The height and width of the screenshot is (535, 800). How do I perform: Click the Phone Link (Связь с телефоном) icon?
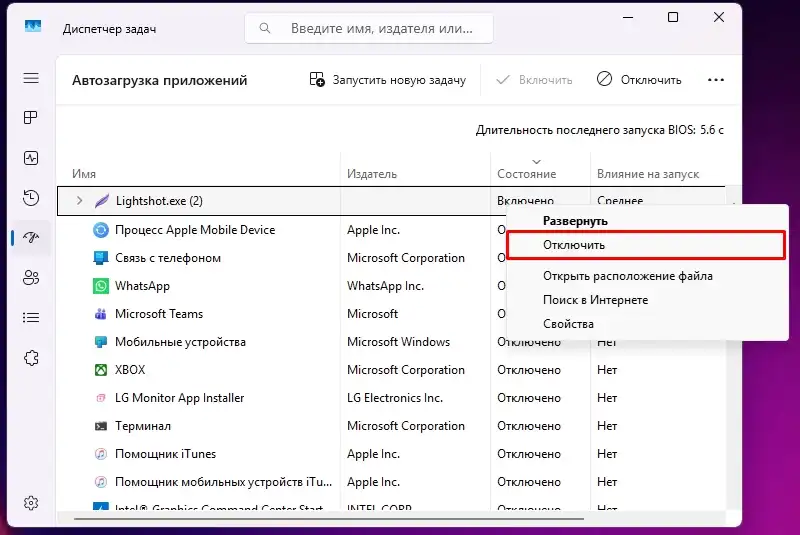pos(101,258)
